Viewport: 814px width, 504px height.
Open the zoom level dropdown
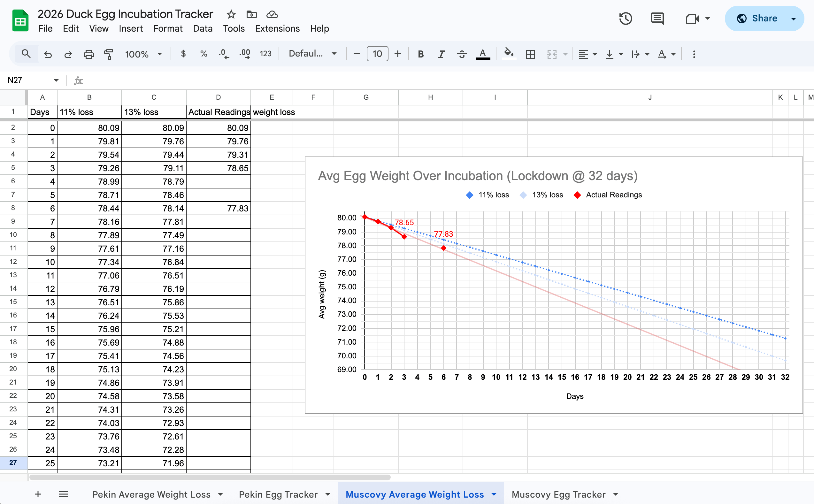pos(143,54)
